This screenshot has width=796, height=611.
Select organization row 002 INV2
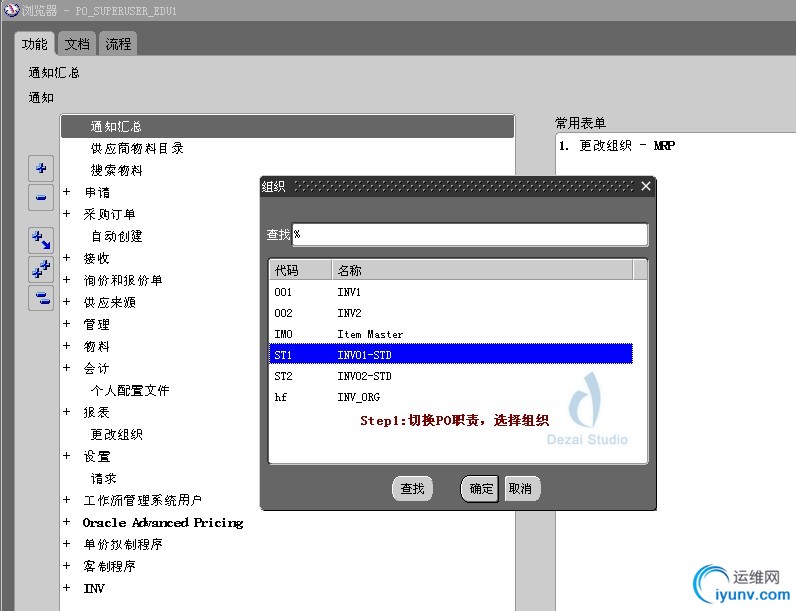tap(451, 313)
